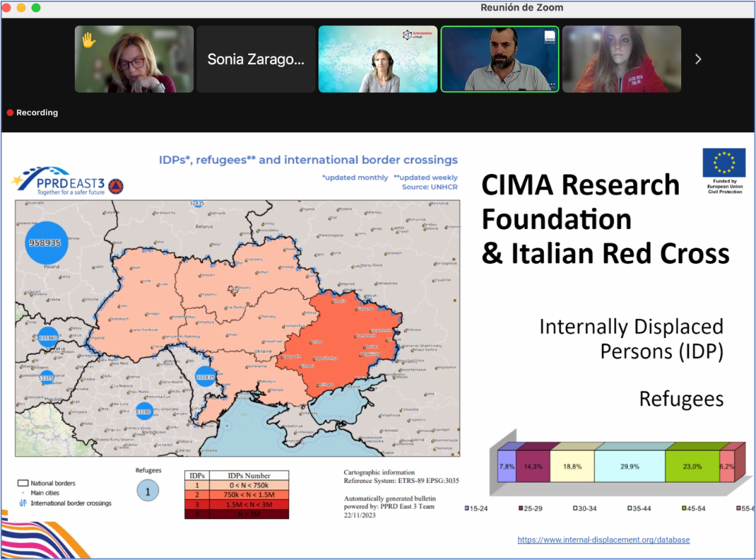The image size is (756, 560).
Task: Click the 'Reunión de Zoom' window title
Action: (522, 7)
